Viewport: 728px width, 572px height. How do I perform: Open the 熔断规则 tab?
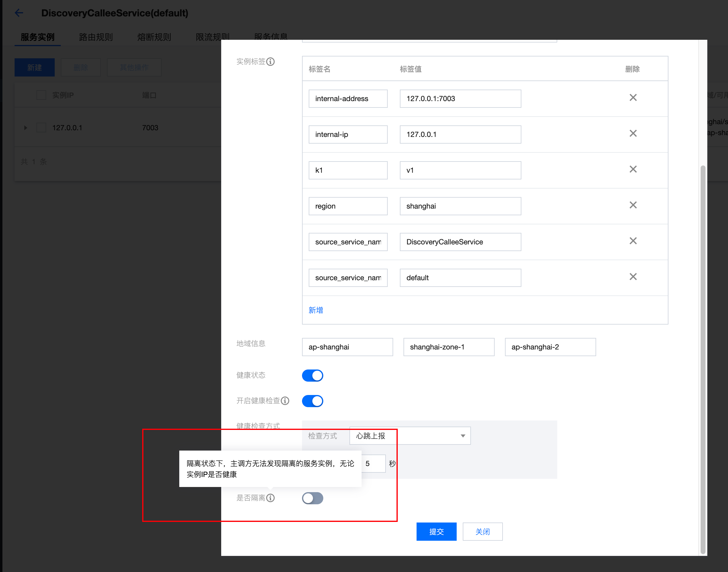[154, 37]
